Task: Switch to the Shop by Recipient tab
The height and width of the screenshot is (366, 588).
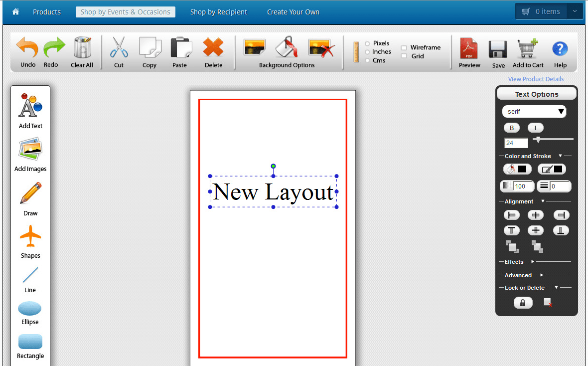Action: click(x=219, y=11)
